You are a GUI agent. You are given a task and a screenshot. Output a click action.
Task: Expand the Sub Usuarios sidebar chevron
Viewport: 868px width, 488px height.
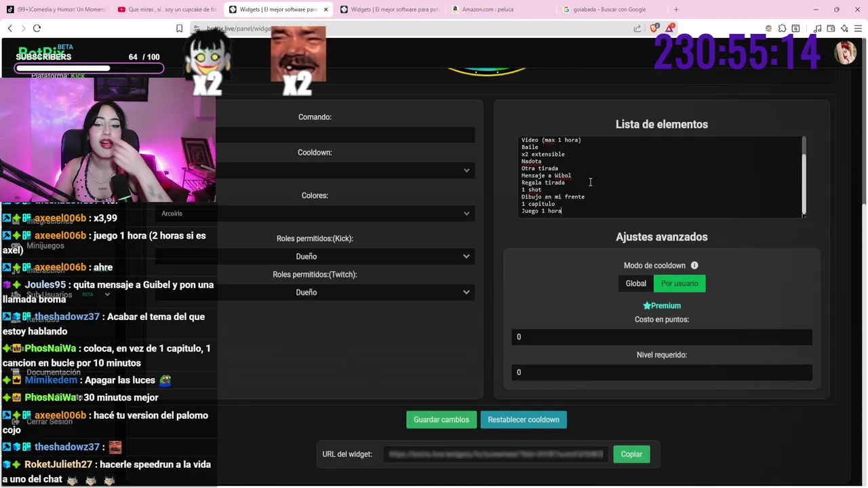point(107,294)
